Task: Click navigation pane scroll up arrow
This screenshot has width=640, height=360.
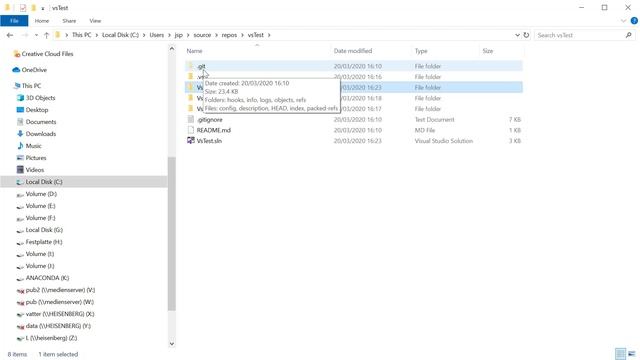Action: pyautogui.click(x=172, y=49)
